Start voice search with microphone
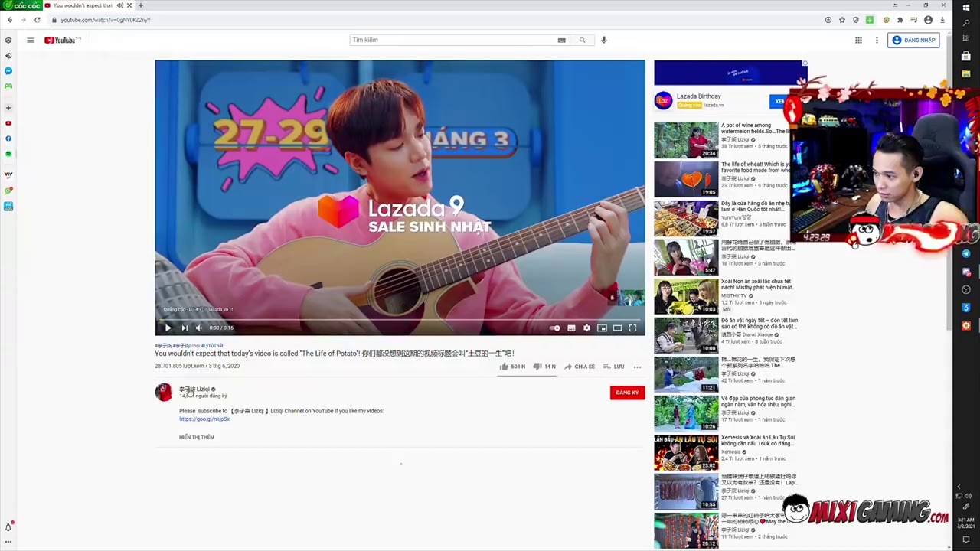 pos(603,40)
